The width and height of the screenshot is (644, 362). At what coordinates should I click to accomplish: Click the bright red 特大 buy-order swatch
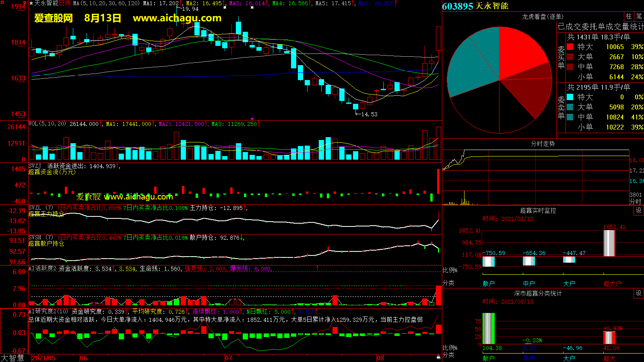tap(570, 47)
